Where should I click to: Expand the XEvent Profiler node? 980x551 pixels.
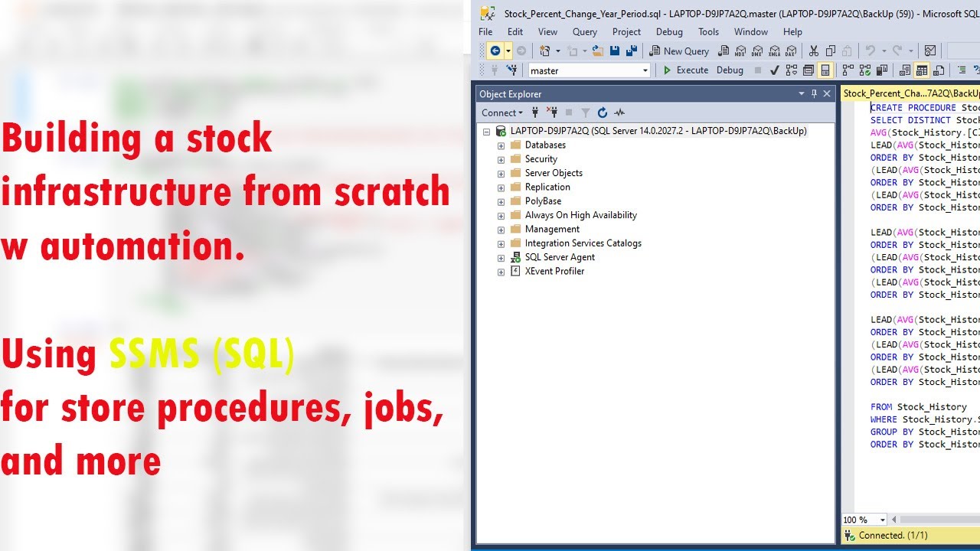click(501, 272)
